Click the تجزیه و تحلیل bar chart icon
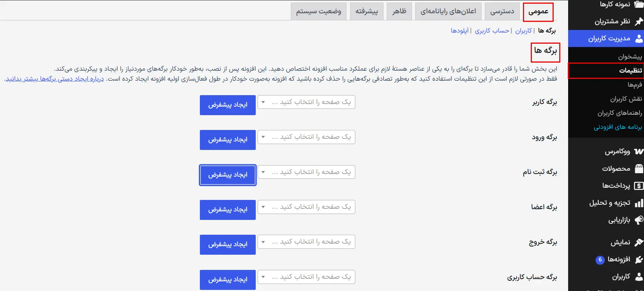 (x=639, y=203)
